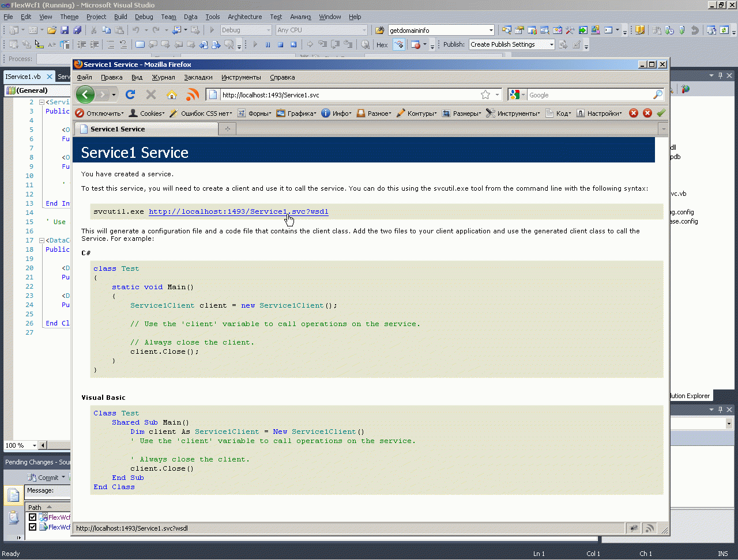Open the Код toolbar menu
This screenshot has width=738, height=560.
558,113
